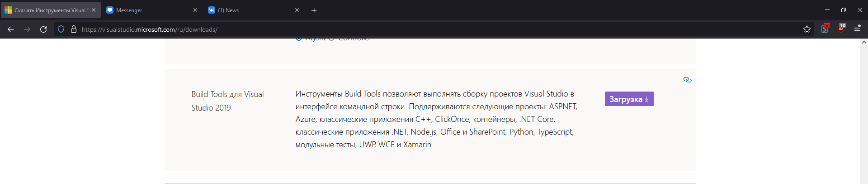Copy the Build Tools section anchor link
This screenshot has height=184, width=868.
click(x=687, y=80)
